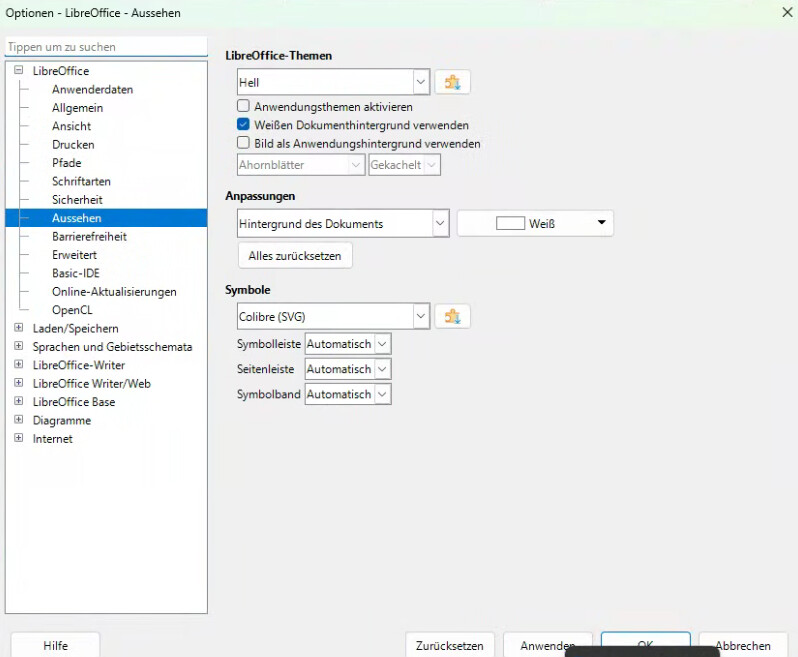The image size is (798, 657).
Task: Collapse the LibreOffice tree node
Action: click(x=18, y=71)
